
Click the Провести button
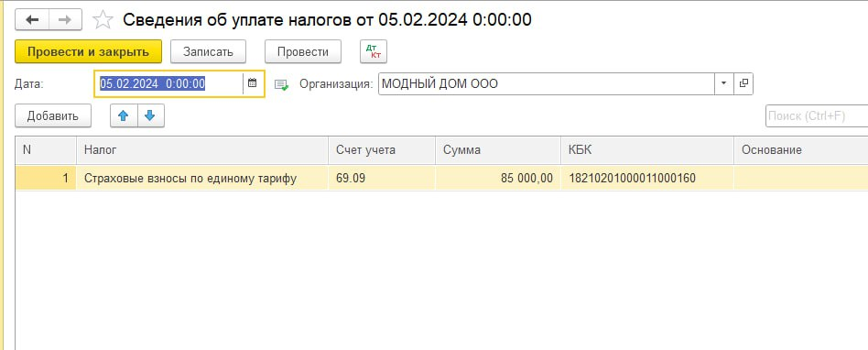pyautogui.click(x=303, y=51)
